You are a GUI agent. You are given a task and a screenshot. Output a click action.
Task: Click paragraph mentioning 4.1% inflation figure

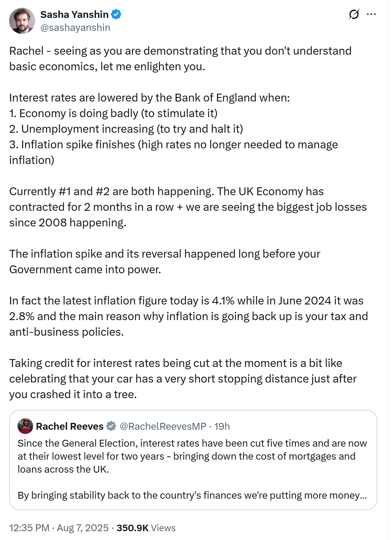[188, 316]
